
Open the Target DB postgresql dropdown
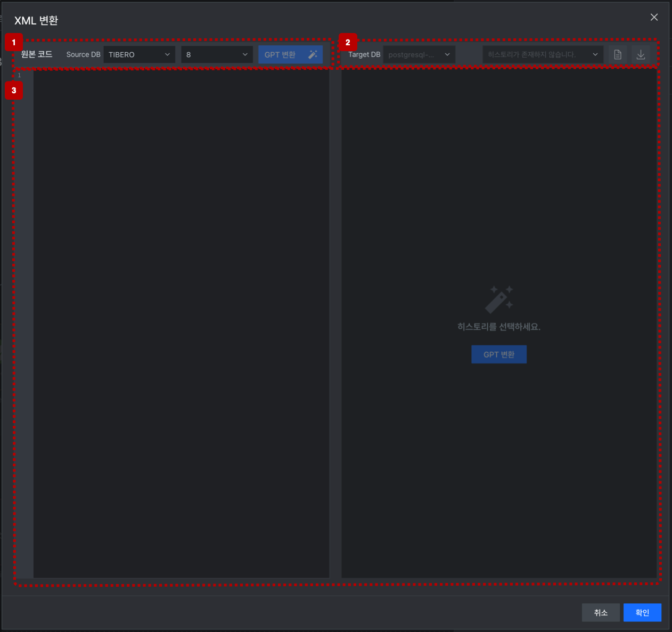(419, 54)
